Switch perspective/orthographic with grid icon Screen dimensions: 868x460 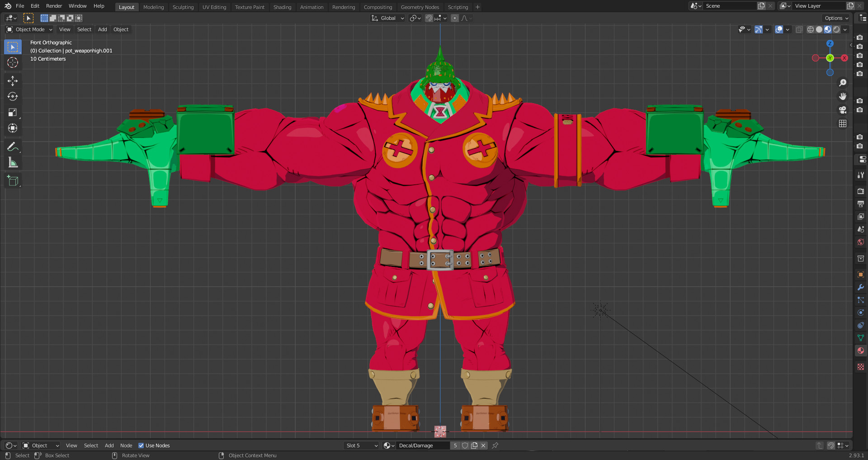click(x=843, y=123)
